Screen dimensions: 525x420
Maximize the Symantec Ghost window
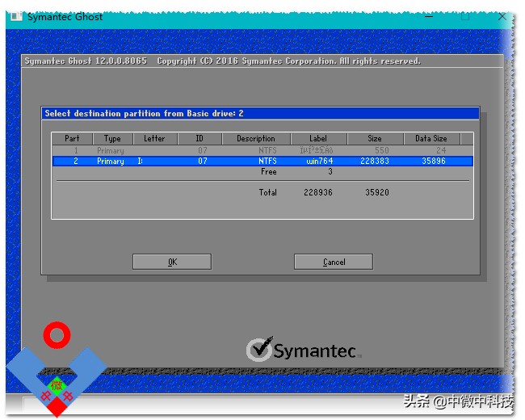point(465,16)
